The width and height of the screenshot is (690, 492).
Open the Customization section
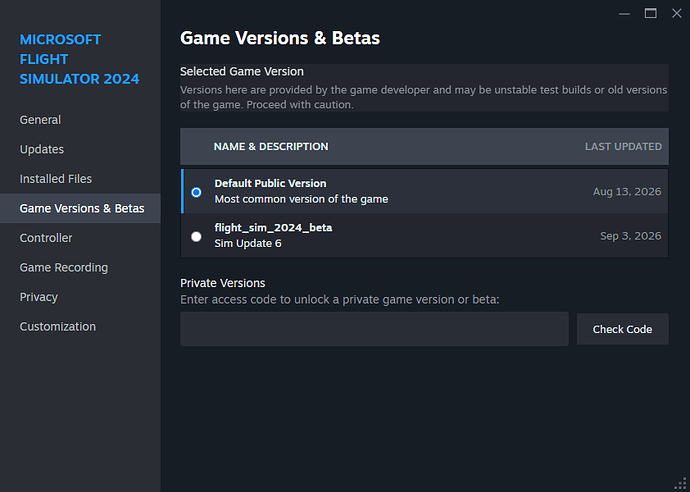click(x=58, y=327)
